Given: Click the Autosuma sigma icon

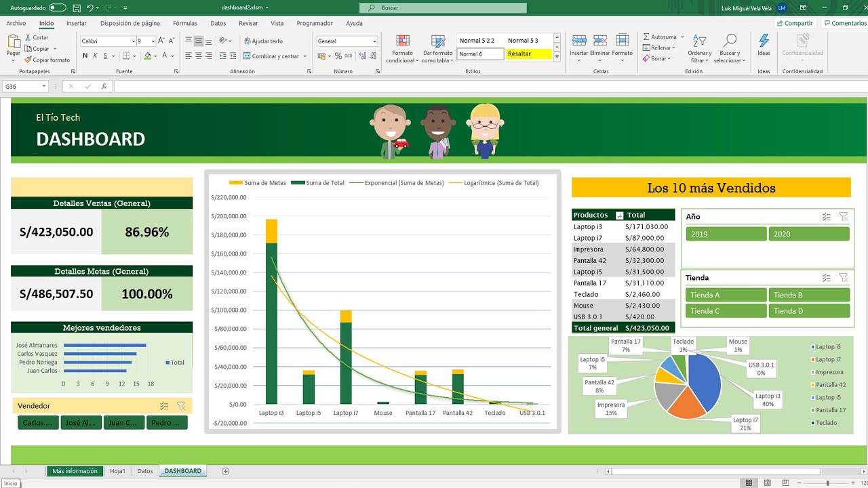Looking at the screenshot, I should (x=647, y=37).
